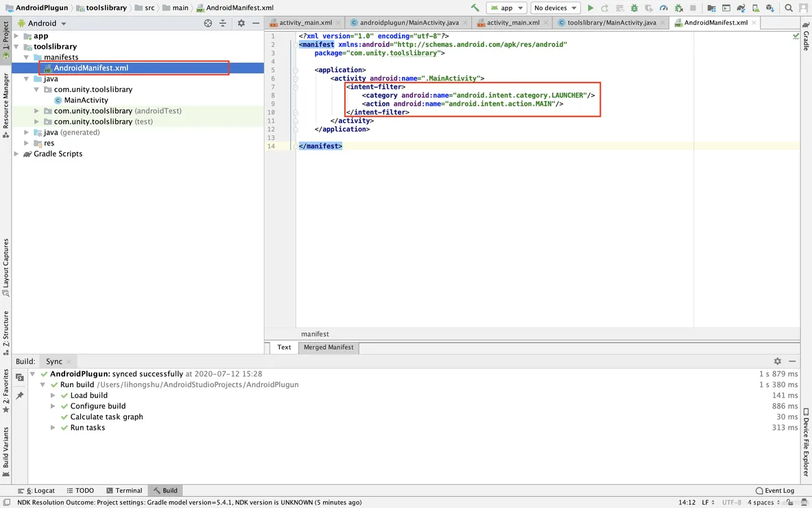
Task: Open the Event Log button
Action: (x=775, y=490)
